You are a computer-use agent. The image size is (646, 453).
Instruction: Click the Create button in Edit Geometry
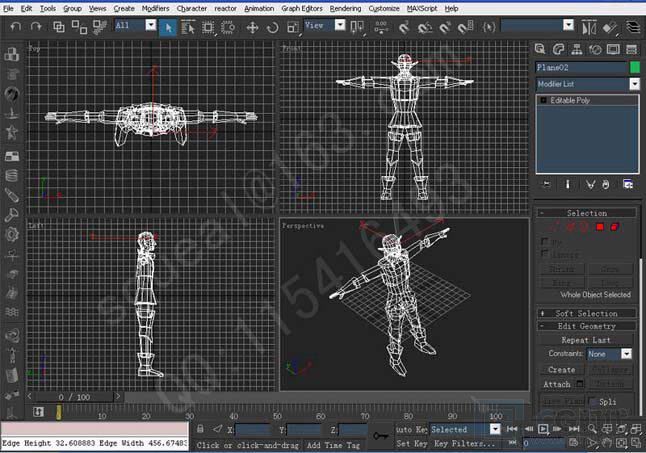point(562,370)
